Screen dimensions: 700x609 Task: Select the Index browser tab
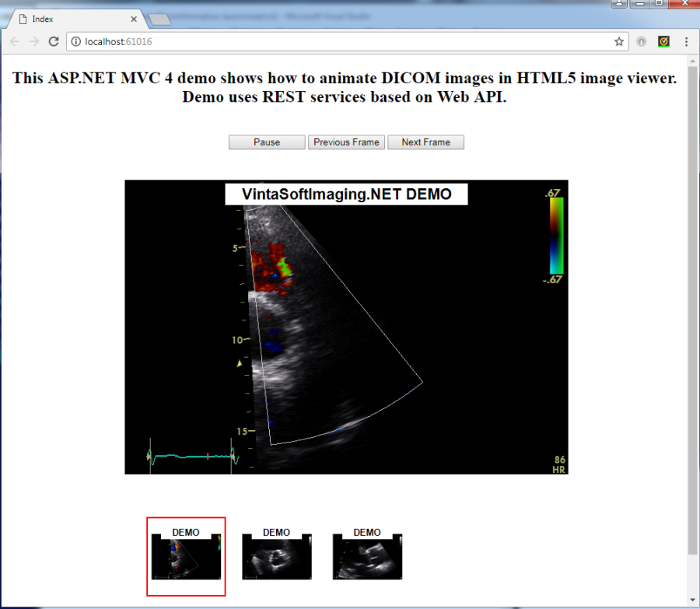pos(78,19)
